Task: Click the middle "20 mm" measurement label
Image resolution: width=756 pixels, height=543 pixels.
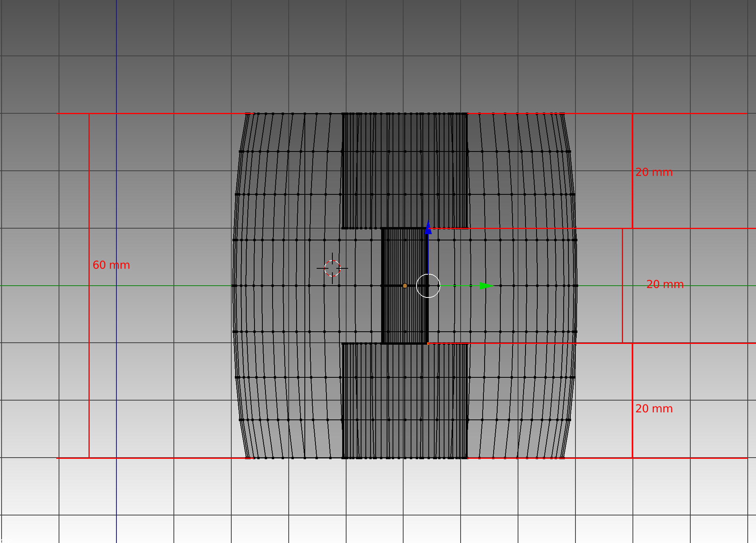Action: pos(665,284)
